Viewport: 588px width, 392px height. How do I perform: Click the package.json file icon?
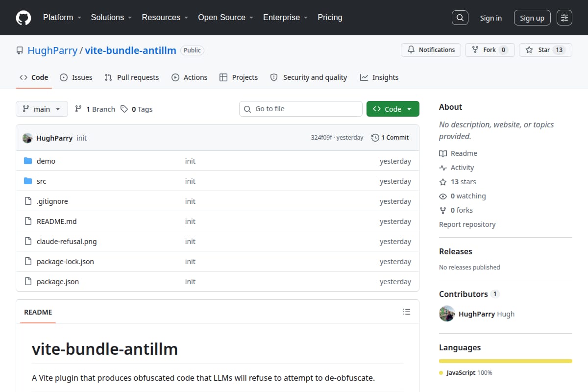[28, 282]
